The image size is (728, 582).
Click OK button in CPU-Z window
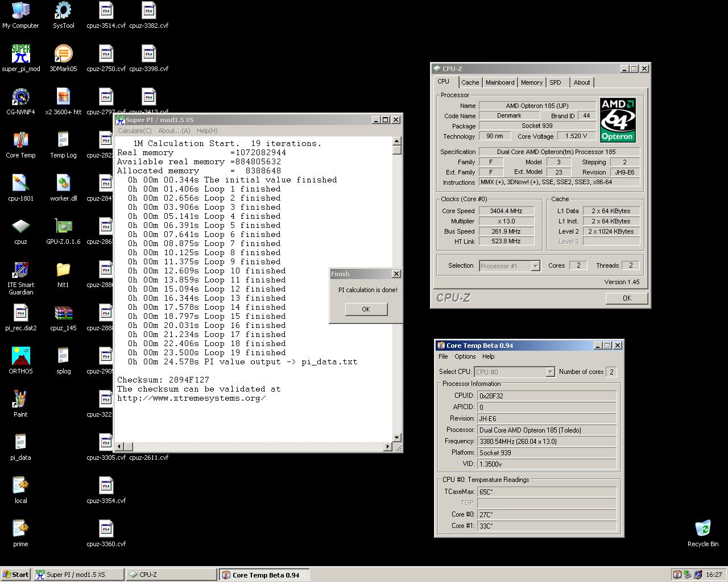coord(626,298)
